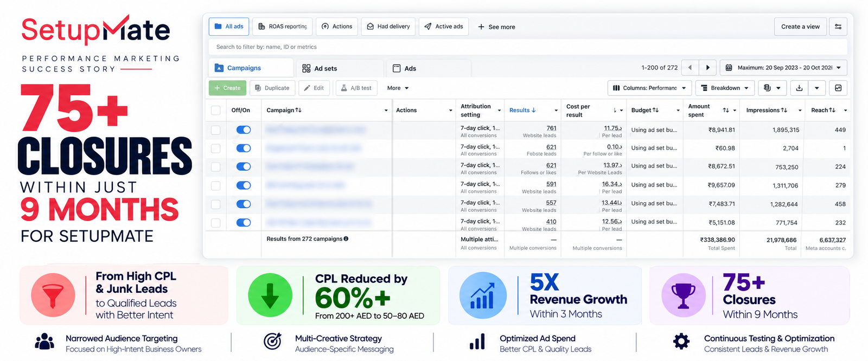Turn off the campaign with 761 results
This screenshot has width=868, height=361.
(x=244, y=130)
